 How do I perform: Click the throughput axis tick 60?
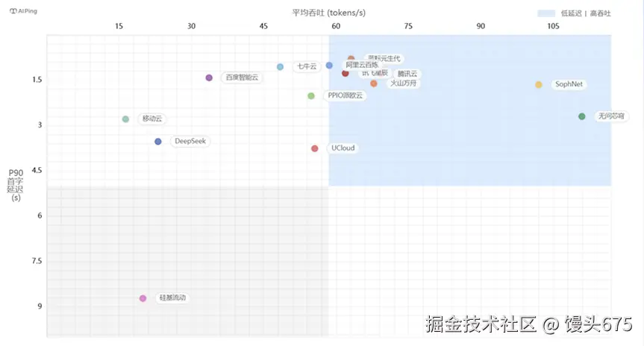[x=336, y=26]
